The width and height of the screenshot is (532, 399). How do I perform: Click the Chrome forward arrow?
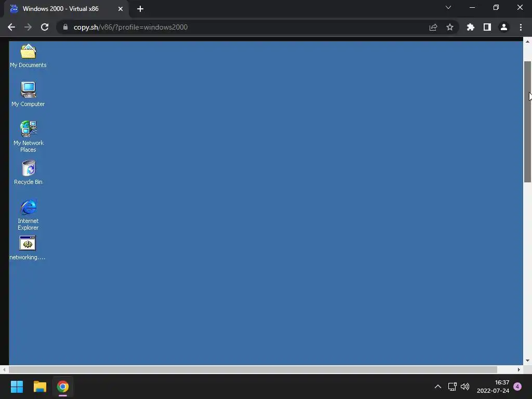click(28, 27)
